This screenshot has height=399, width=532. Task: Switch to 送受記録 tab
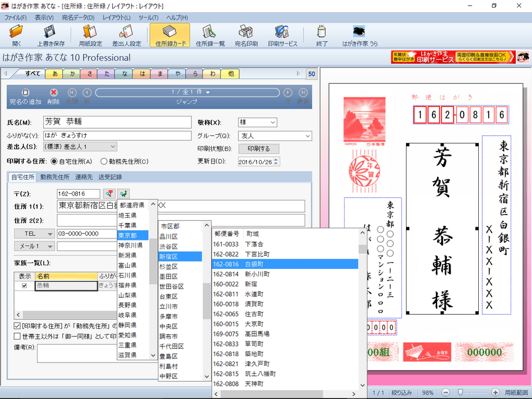pyautogui.click(x=110, y=177)
